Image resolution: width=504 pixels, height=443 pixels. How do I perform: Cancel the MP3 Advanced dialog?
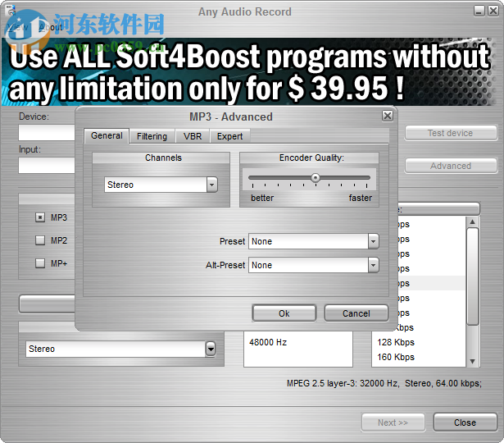356,313
